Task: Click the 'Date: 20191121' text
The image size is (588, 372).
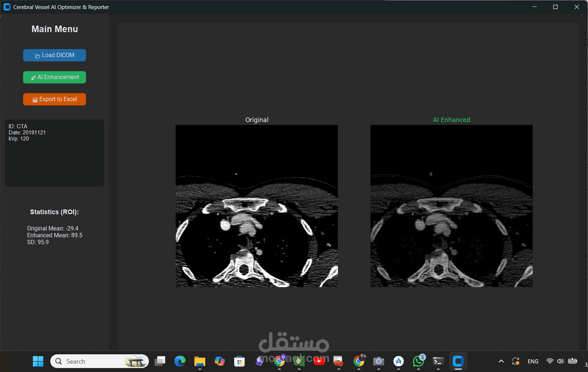Action: click(x=27, y=133)
